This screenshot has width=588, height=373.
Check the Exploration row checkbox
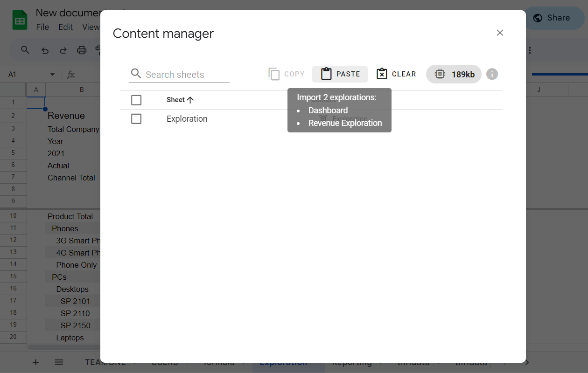(x=136, y=119)
